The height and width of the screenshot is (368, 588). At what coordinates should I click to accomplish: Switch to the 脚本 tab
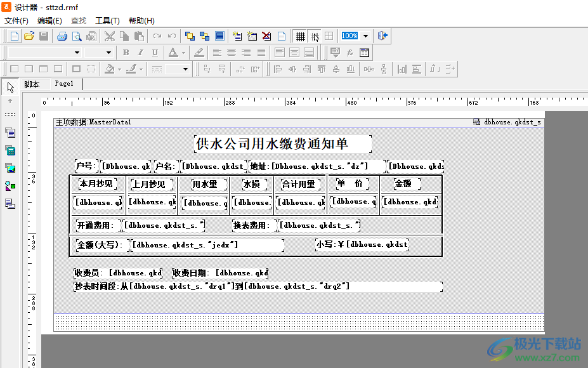[x=32, y=84]
